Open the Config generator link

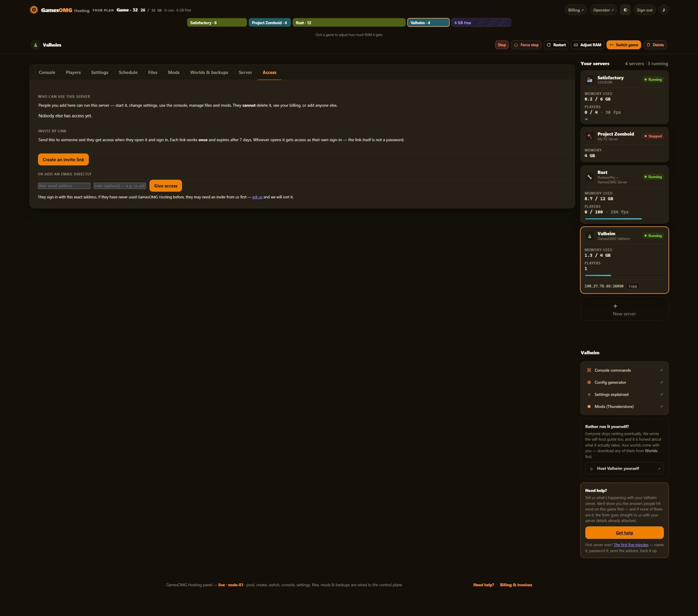[624, 382]
